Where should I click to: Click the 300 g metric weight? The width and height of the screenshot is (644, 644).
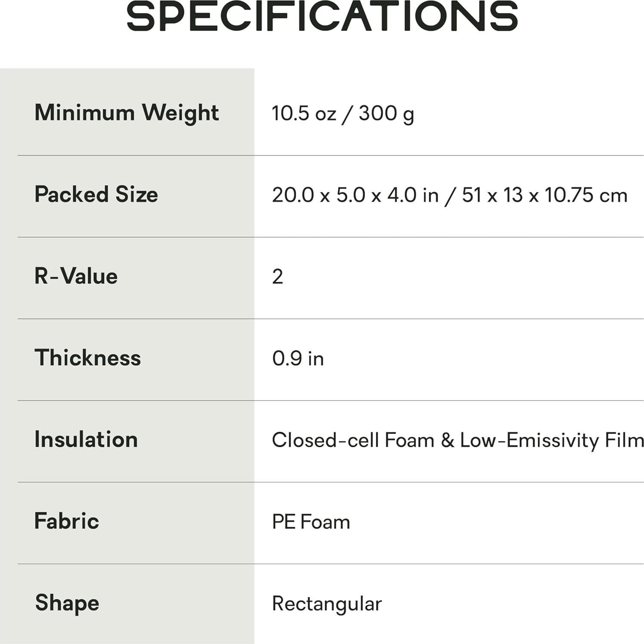click(386, 113)
